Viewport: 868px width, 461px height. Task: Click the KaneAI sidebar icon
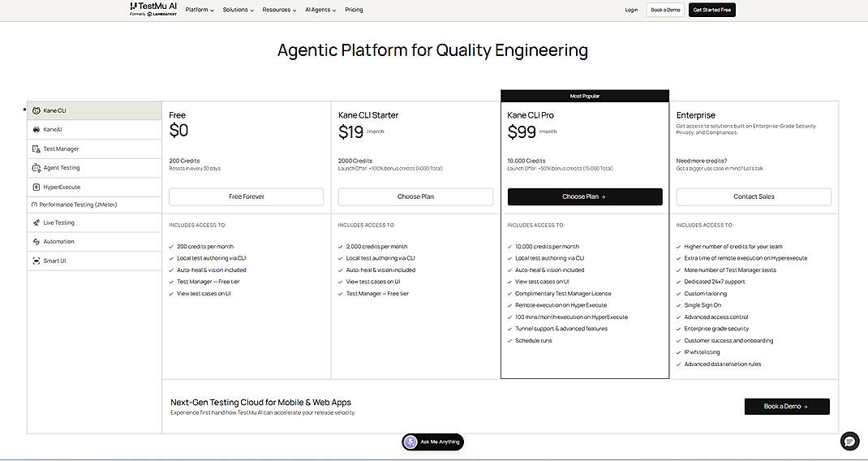[36, 130]
